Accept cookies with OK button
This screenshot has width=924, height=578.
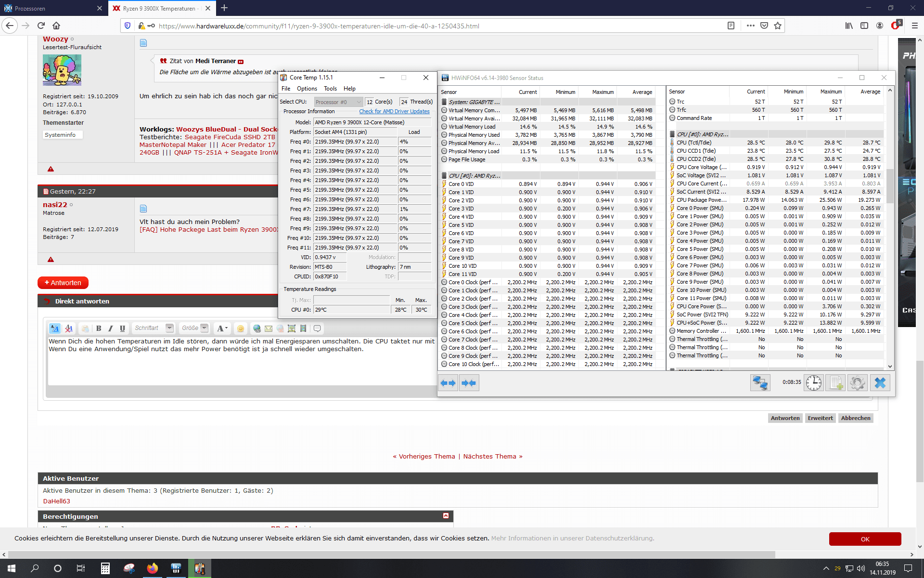pyautogui.click(x=865, y=539)
